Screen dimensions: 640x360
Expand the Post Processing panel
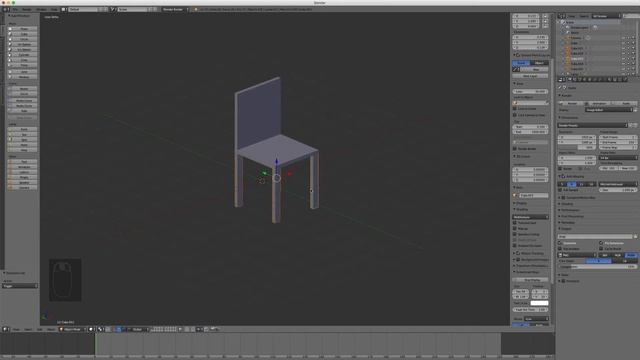point(572,216)
